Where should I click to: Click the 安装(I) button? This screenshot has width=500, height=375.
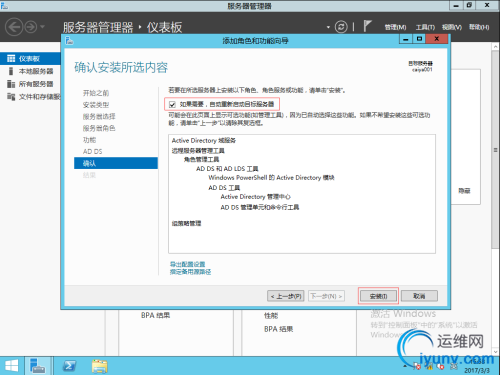(x=378, y=296)
